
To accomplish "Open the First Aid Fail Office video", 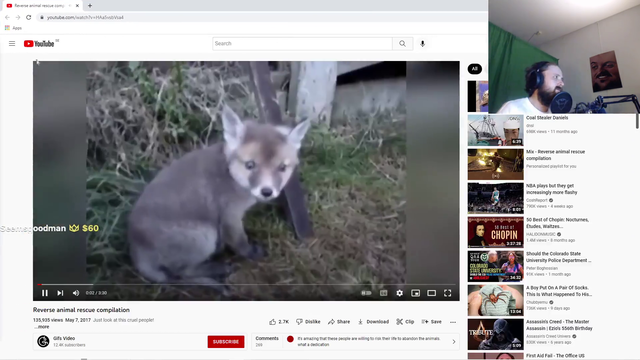I will (x=555, y=356).
